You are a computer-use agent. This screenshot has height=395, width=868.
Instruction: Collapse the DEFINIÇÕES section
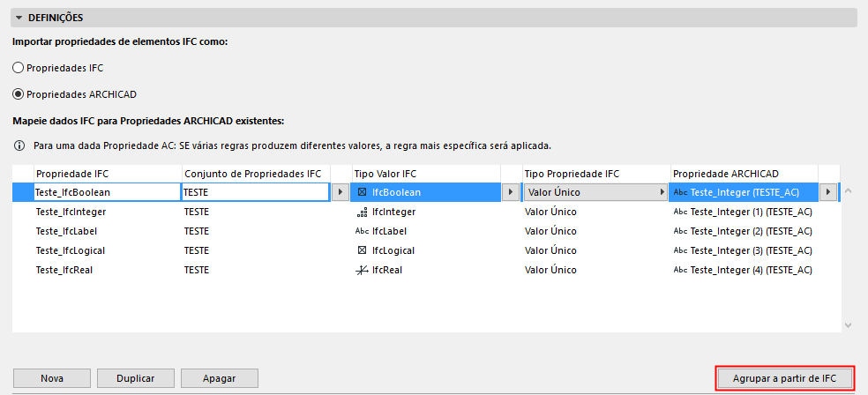click(19, 18)
